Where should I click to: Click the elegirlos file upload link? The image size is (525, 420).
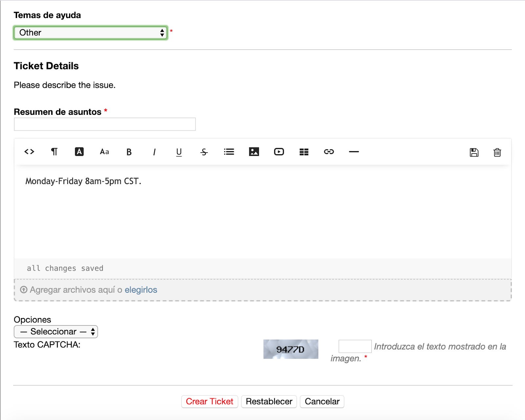(x=141, y=290)
